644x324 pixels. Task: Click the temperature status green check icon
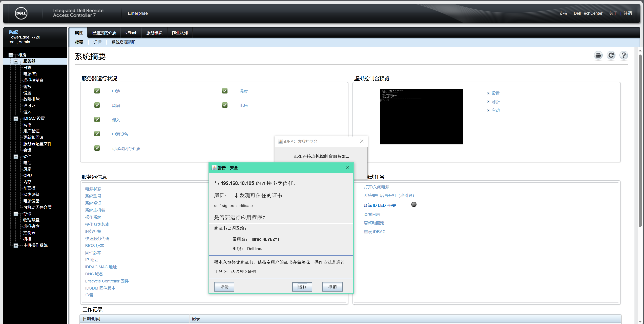click(225, 91)
